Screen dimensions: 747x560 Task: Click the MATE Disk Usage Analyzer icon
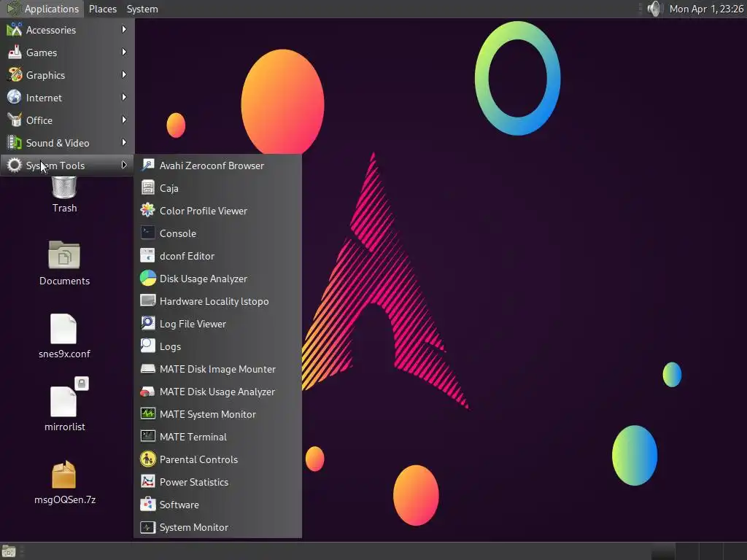click(x=147, y=392)
